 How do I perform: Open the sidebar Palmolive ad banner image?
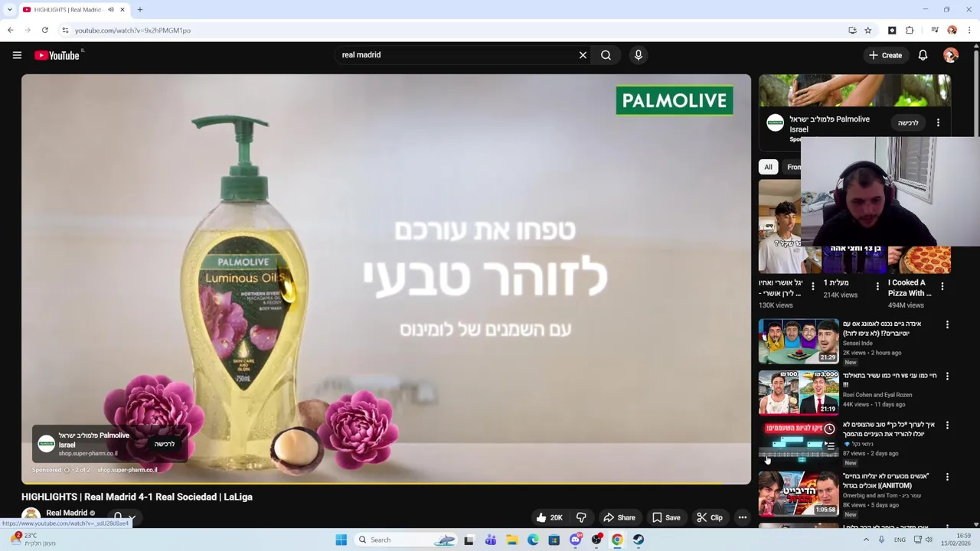854,90
